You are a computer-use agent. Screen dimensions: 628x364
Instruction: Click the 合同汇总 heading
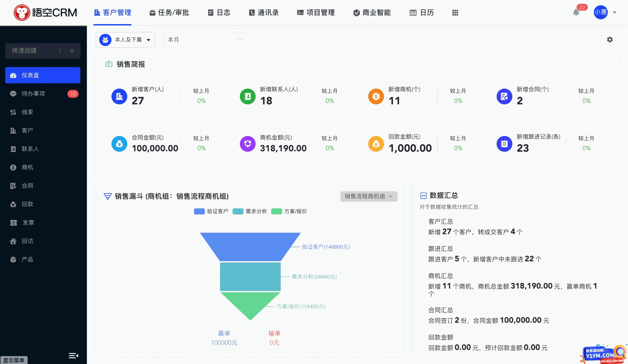click(441, 310)
